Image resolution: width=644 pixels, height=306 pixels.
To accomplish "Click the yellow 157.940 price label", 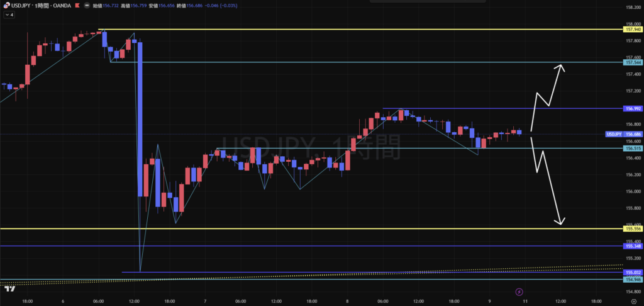I will 633,30.
